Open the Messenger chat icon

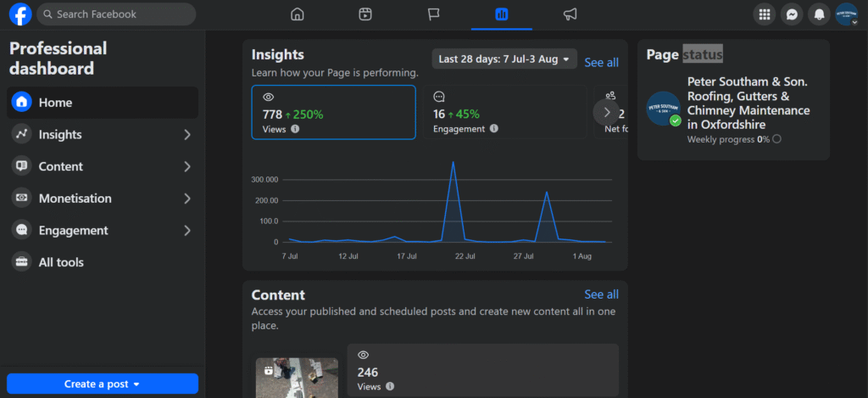pos(793,14)
